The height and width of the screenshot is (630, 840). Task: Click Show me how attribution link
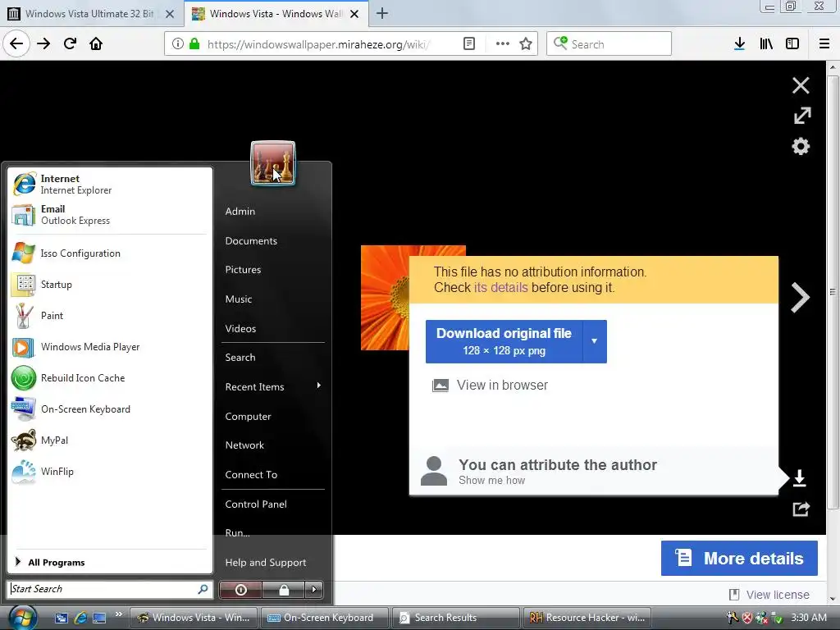click(x=492, y=481)
